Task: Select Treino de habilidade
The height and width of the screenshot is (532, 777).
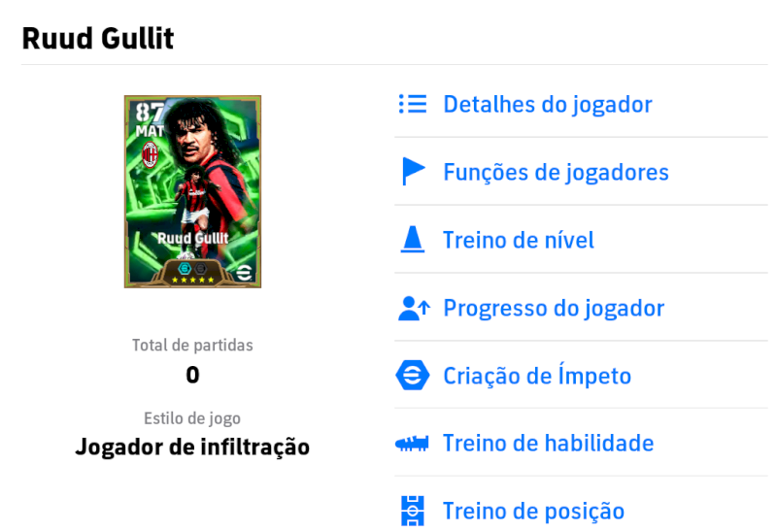Action: coord(549,444)
